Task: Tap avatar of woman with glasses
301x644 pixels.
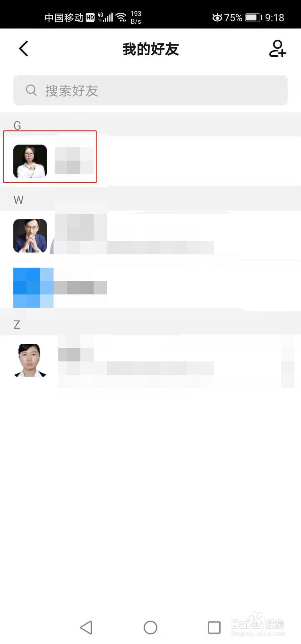Action: [30, 161]
